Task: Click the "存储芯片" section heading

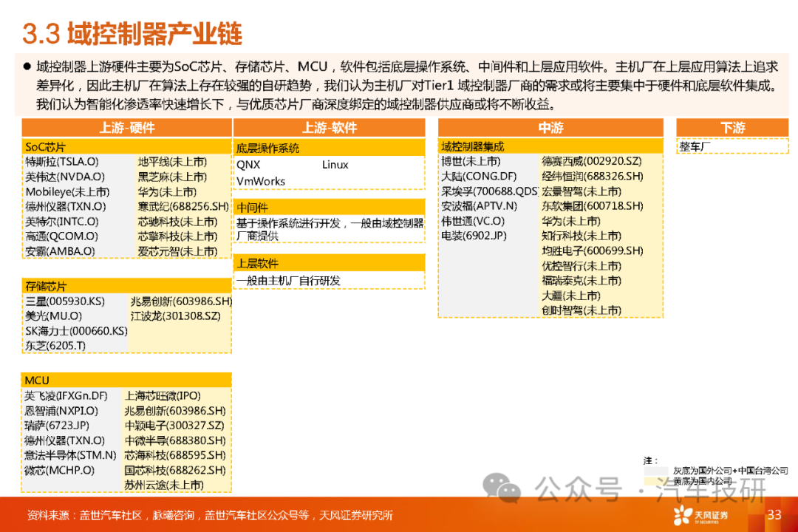Action: tap(127, 286)
